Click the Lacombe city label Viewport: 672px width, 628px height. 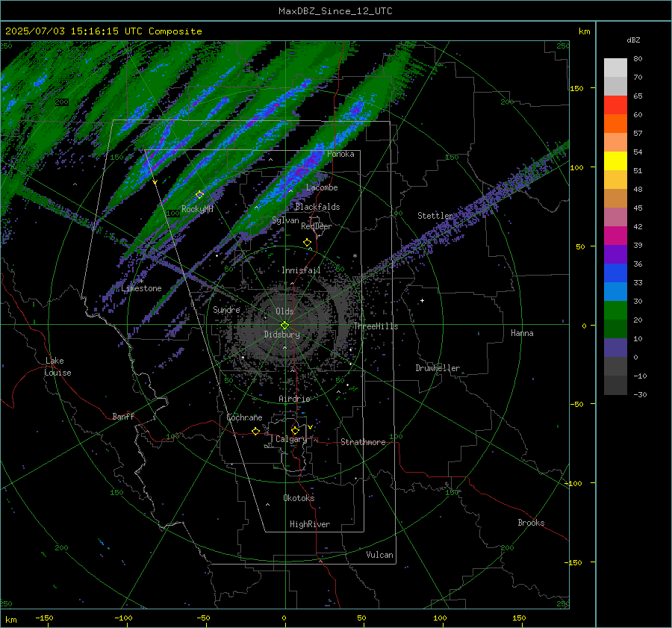click(x=322, y=187)
